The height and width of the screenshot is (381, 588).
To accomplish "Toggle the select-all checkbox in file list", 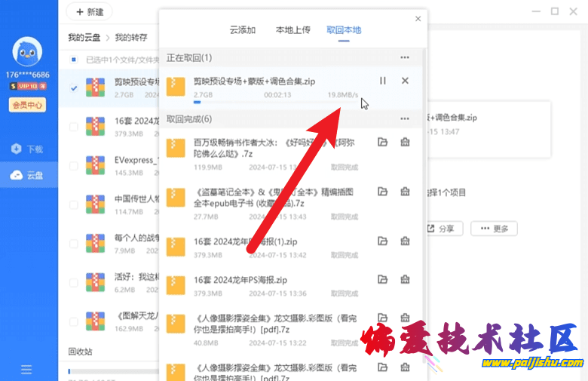I will pyautogui.click(x=74, y=60).
